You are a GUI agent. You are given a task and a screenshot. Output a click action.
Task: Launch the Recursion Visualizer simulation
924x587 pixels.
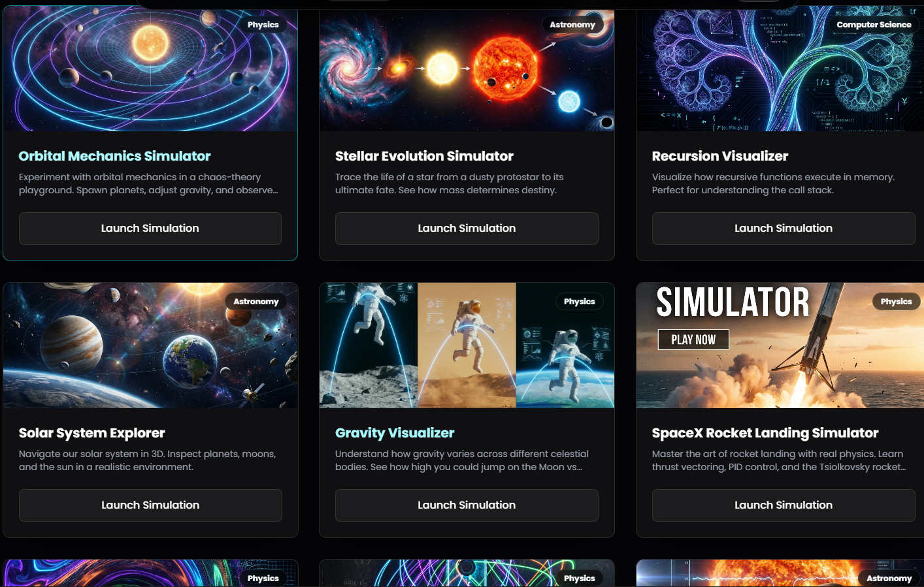pos(784,229)
